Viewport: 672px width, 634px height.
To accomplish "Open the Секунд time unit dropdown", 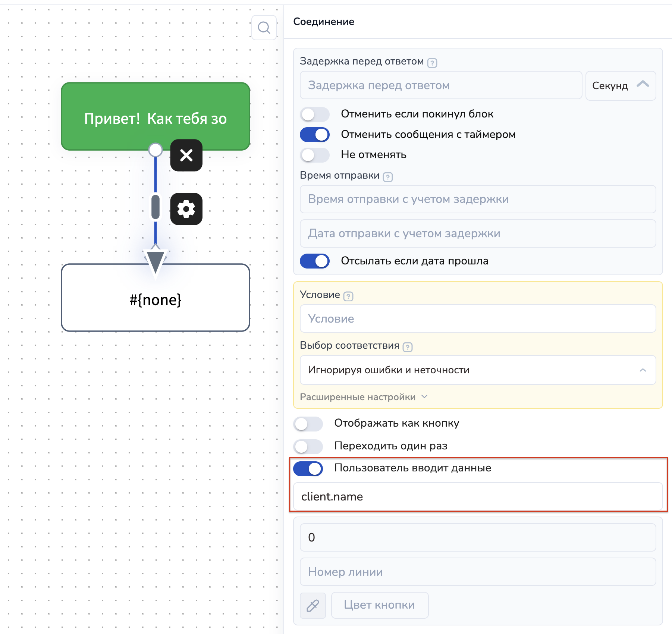I will coord(620,86).
